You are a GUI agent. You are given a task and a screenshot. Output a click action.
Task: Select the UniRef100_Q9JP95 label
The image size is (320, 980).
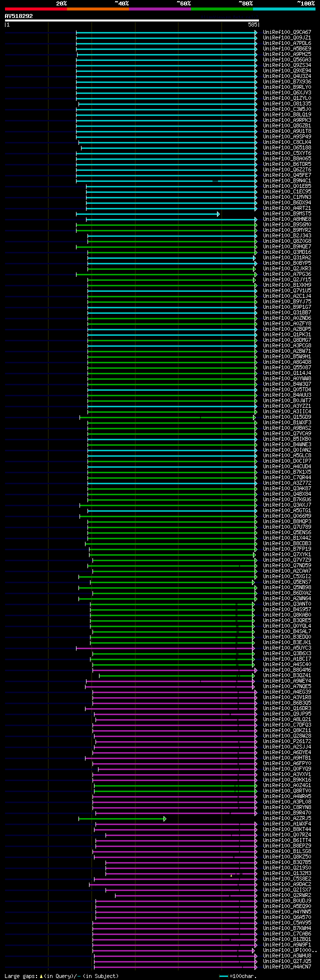pyautogui.click(x=287, y=714)
